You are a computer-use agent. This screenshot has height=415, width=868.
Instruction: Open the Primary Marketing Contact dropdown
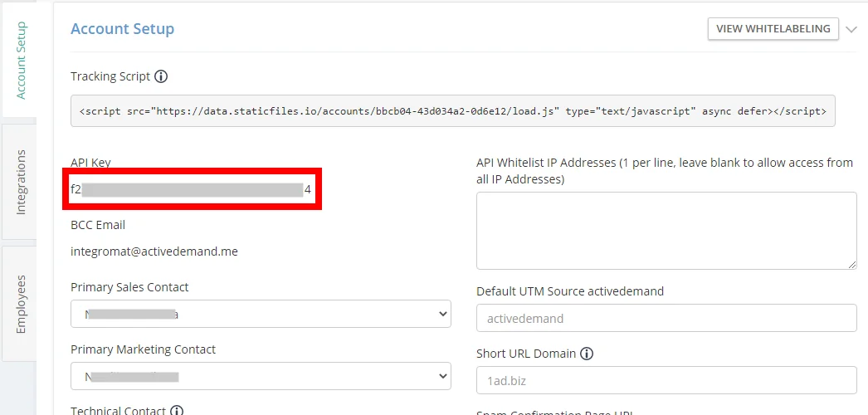pos(261,376)
